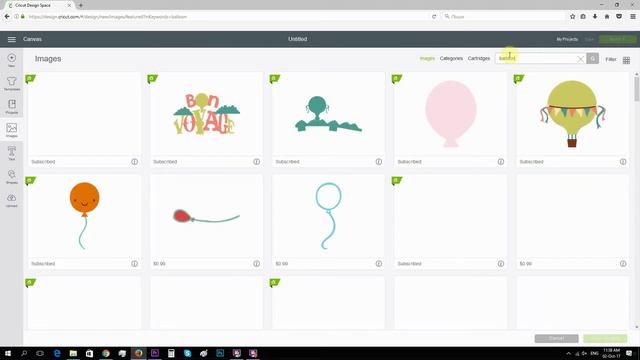Click the green badge on Bon Voyage card
This screenshot has height=360, width=640.
152,78
